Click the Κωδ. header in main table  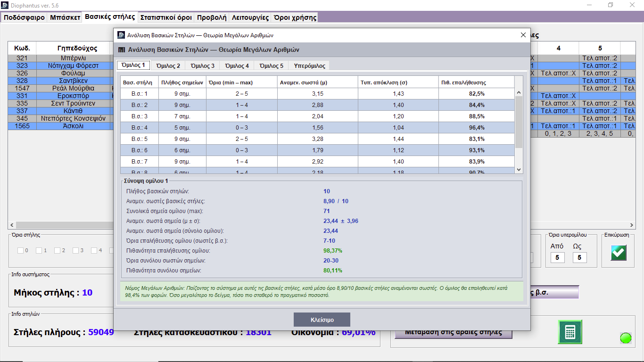22,48
